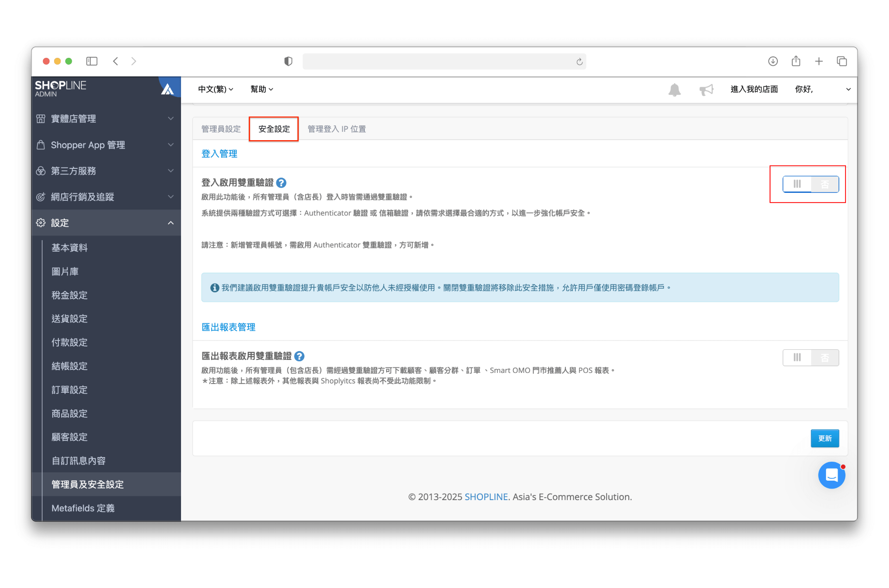The image size is (889, 588).
Task: Open the live chat bubble
Action: [x=832, y=475]
